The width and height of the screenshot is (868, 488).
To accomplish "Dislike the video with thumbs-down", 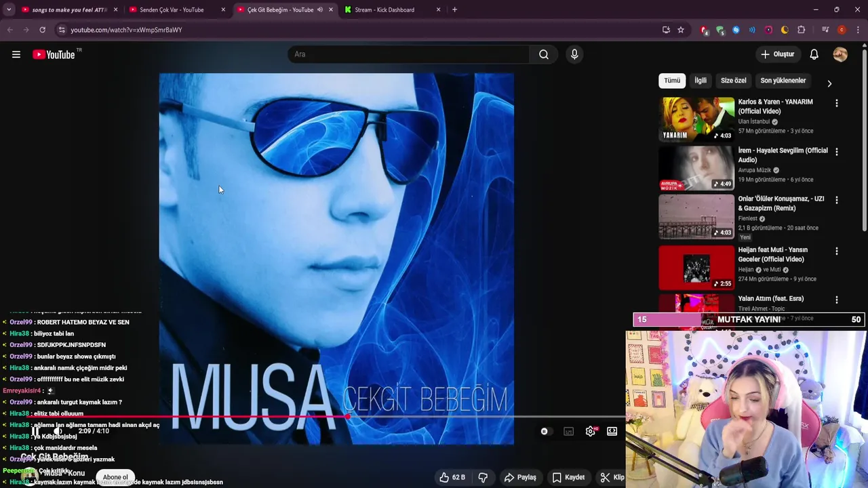I will click(x=483, y=477).
